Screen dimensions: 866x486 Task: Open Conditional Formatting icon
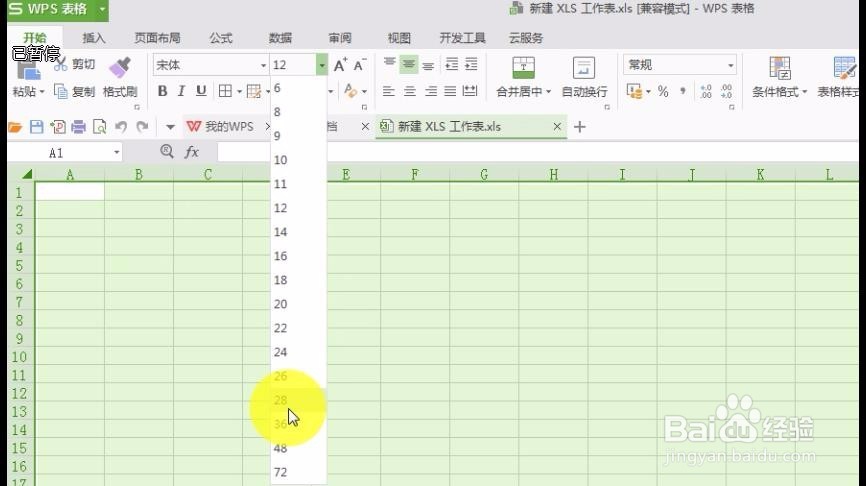780,68
